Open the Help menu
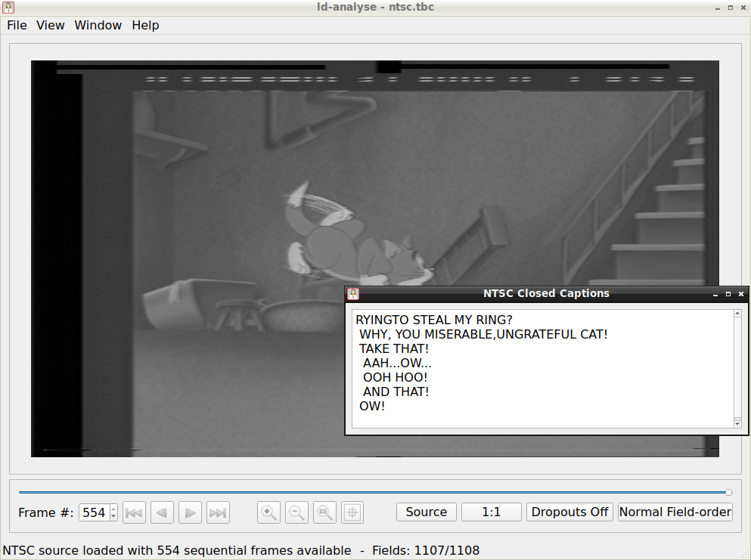This screenshot has height=560, width=751. (145, 26)
